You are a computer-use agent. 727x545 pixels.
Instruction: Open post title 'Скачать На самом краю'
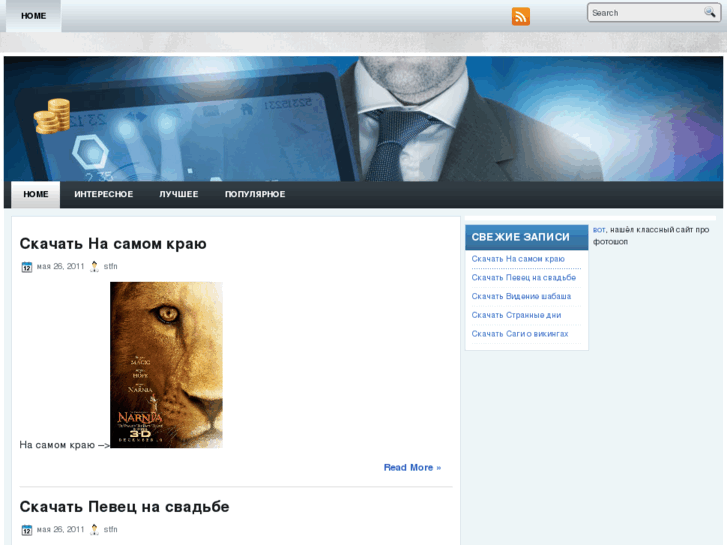click(113, 244)
